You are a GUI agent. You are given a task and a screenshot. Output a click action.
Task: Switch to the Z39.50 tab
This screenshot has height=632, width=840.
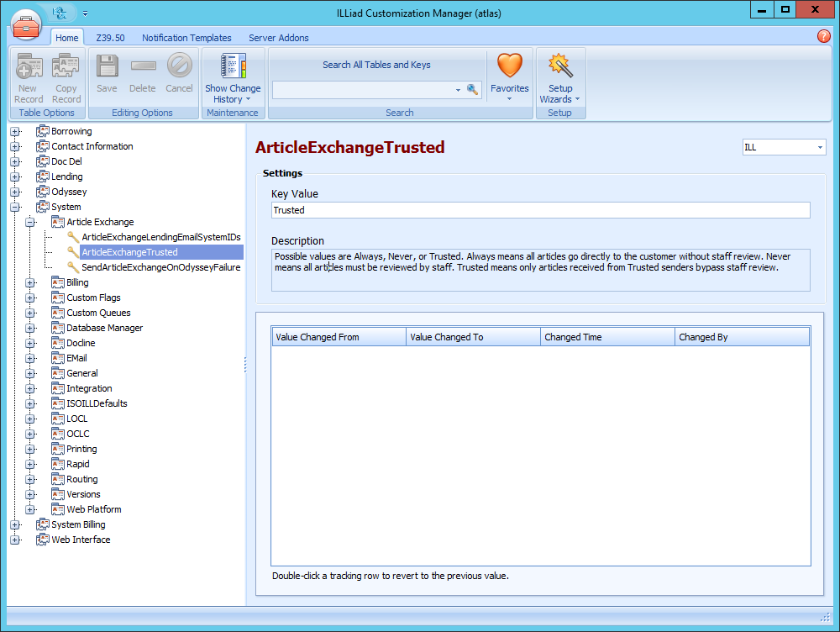click(x=110, y=38)
